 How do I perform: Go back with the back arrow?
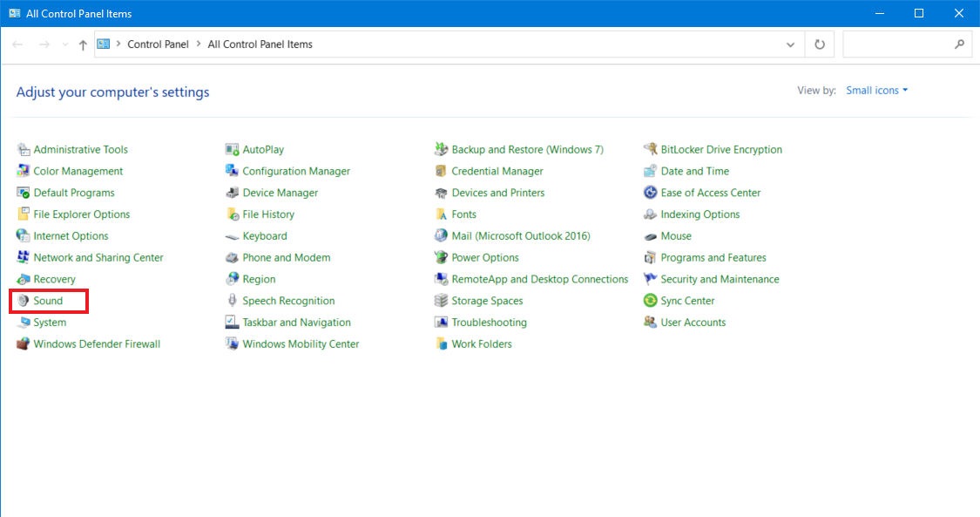17,44
